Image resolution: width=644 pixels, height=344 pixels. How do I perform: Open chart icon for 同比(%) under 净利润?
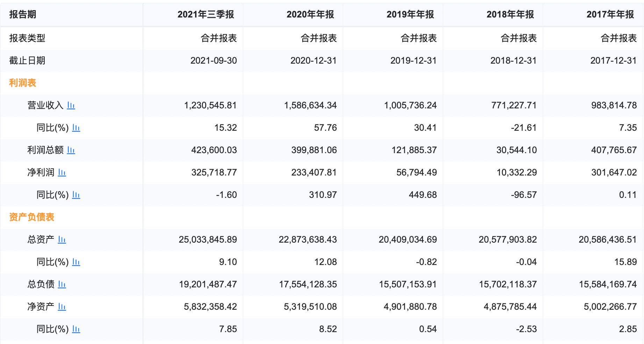pos(76,195)
